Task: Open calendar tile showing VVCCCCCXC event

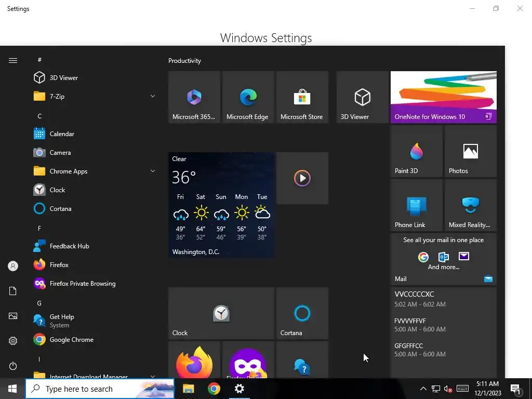Action: coord(444,332)
